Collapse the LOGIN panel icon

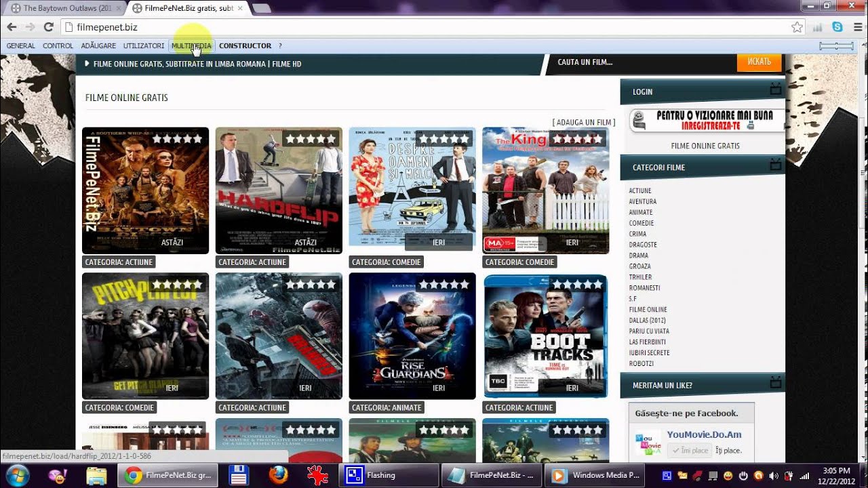click(x=776, y=90)
